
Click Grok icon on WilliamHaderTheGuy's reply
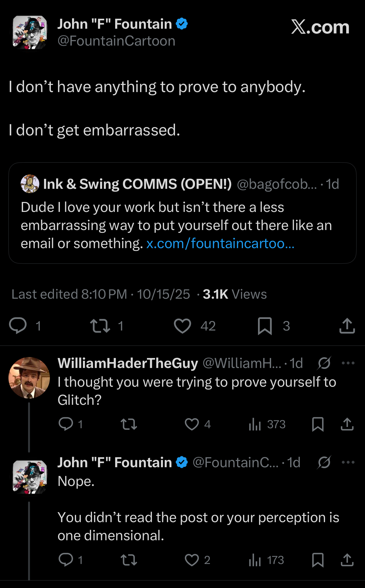click(x=324, y=363)
